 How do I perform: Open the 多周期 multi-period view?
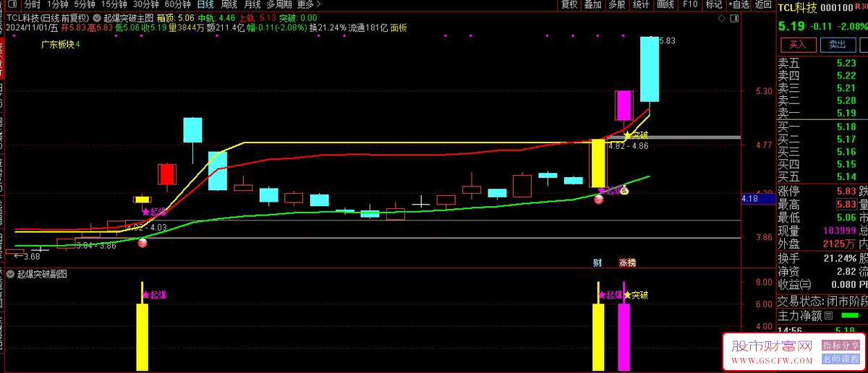click(279, 4)
